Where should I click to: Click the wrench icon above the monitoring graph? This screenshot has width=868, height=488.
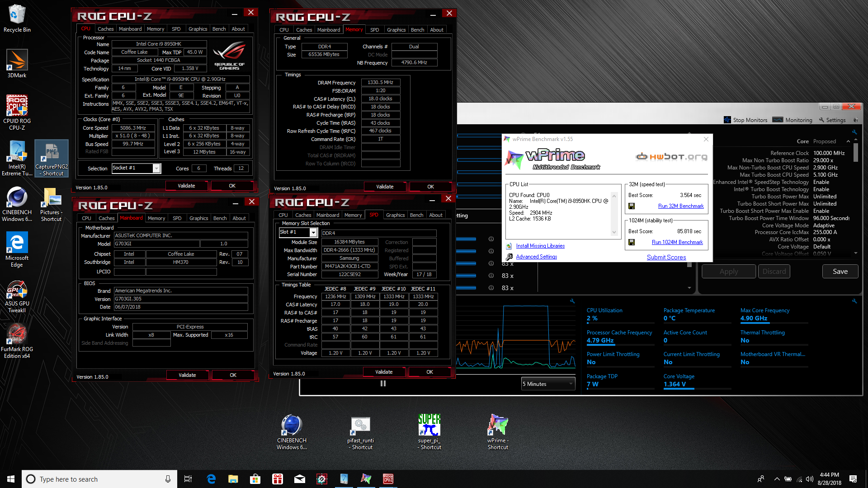572,301
